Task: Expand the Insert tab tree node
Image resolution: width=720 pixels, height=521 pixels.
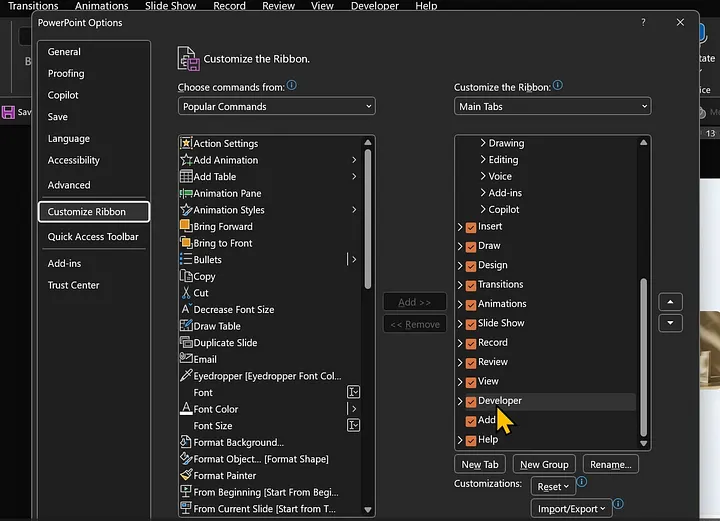Action: tap(460, 227)
